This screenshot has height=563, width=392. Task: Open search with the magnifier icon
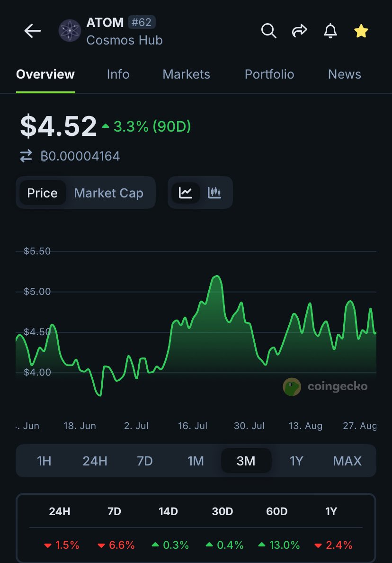pos(268,31)
